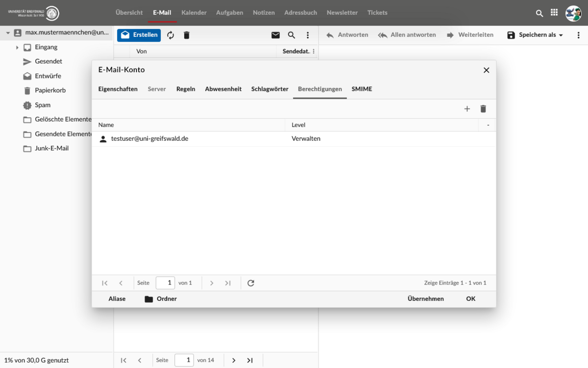Switch to the SMIME tab
The image size is (588, 368).
(362, 89)
